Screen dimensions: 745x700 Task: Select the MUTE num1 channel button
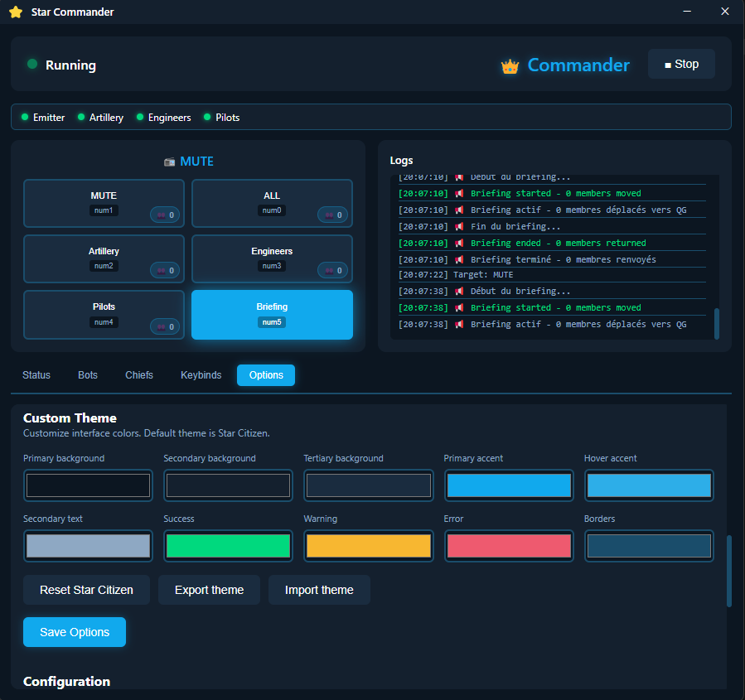[x=104, y=203]
